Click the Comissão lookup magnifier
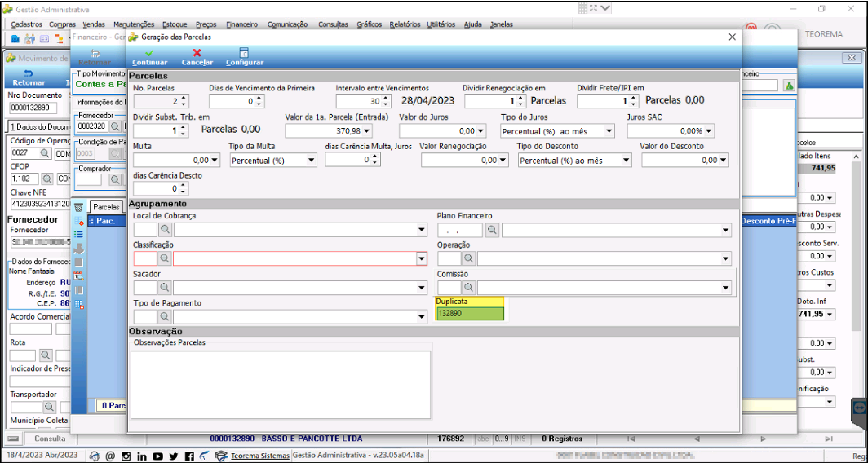This screenshot has width=868, height=463. pos(469,288)
